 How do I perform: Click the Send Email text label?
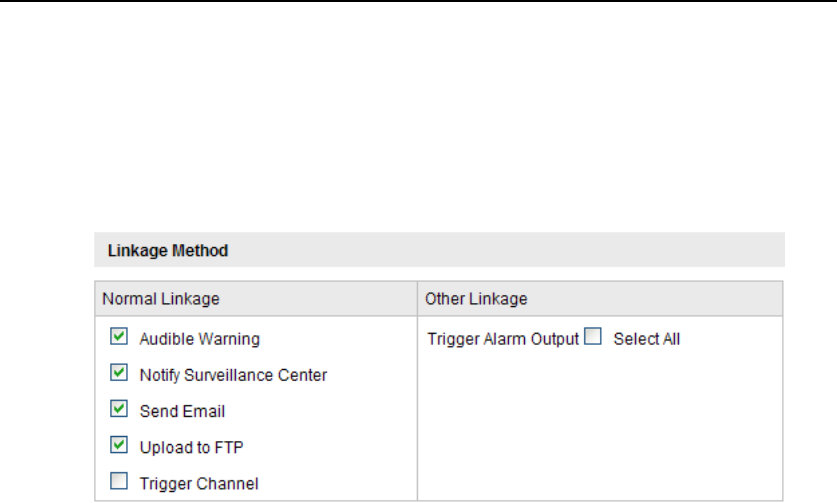pyautogui.click(x=182, y=410)
